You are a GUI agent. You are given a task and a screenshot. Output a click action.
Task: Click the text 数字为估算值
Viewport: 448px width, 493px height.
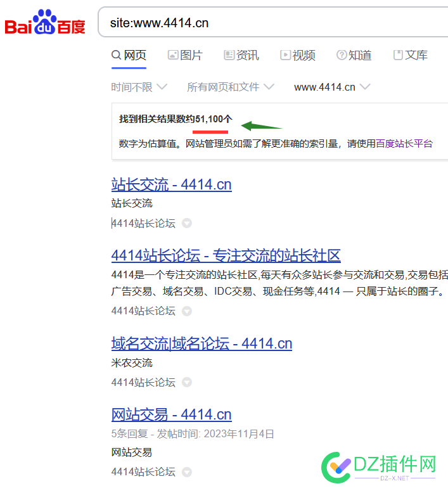147,144
